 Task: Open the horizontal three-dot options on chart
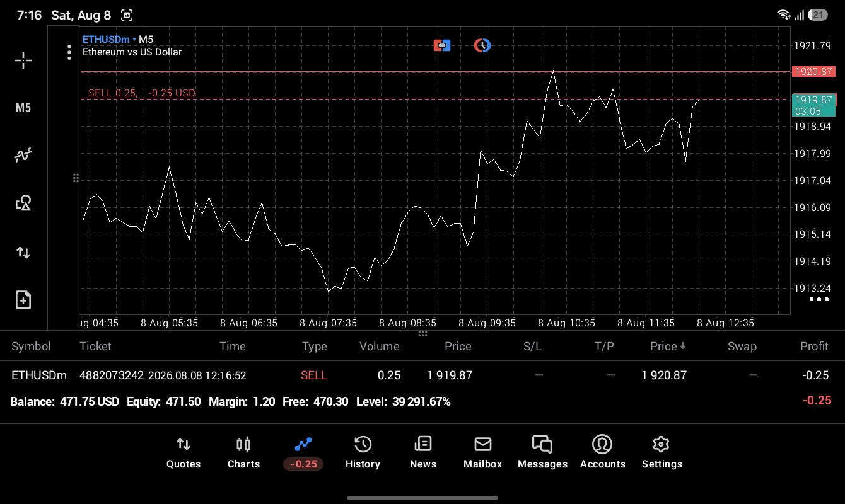[x=819, y=299]
